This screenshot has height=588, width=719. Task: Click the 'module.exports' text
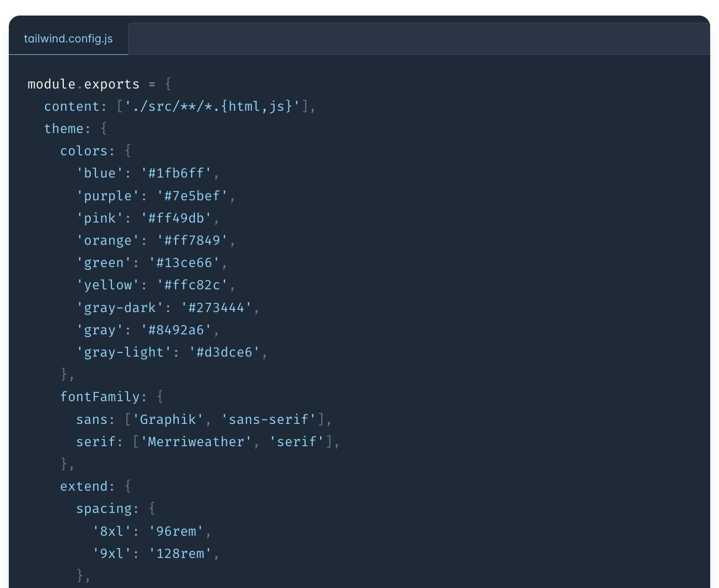(x=83, y=84)
